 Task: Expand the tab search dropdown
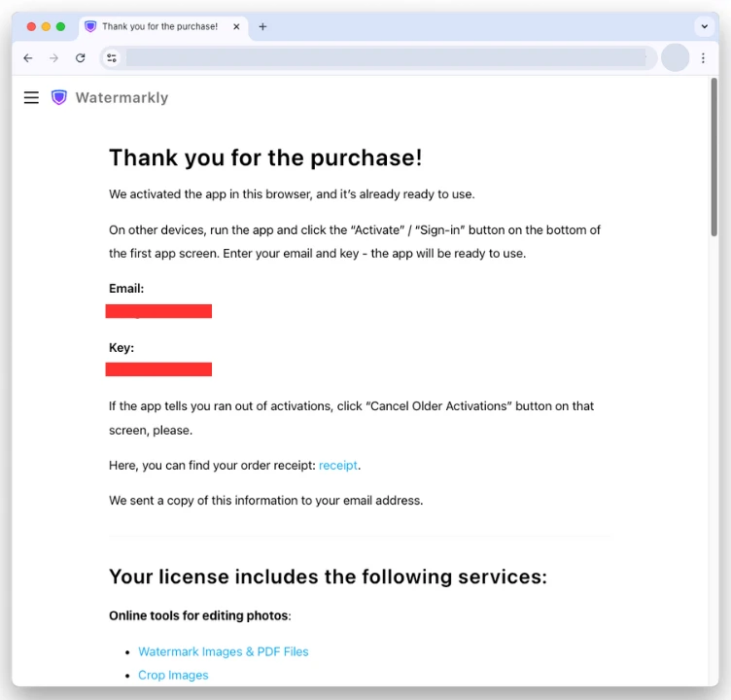[705, 27]
